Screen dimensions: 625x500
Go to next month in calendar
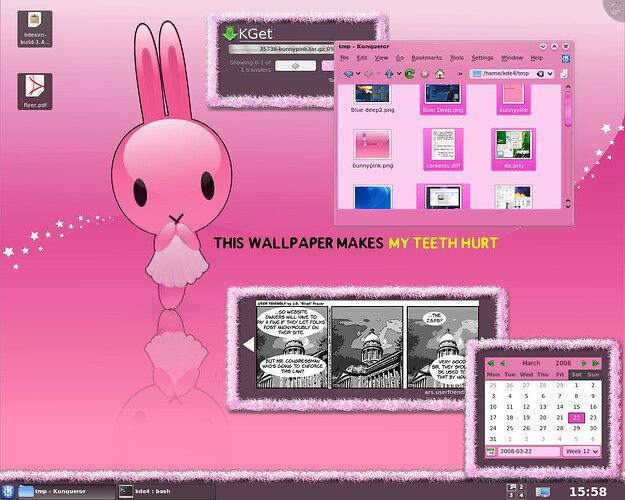click(x=584, y=363)
